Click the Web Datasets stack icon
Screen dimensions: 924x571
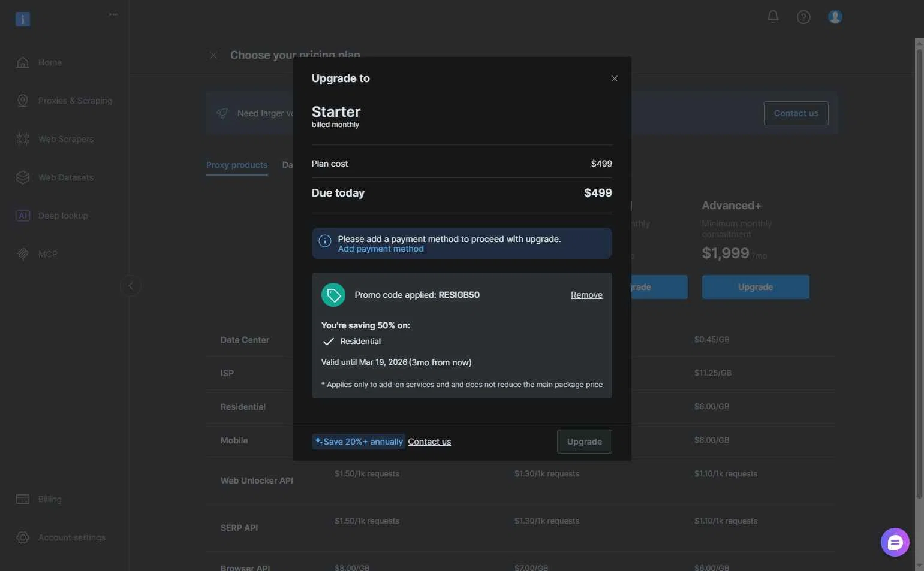click(x=23, y=177)
